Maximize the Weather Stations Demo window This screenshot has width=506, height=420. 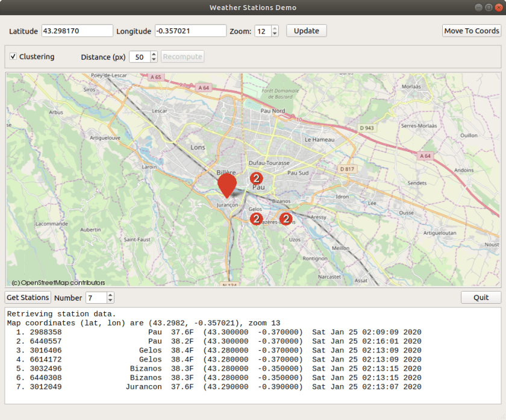click(x=489, y=7)
